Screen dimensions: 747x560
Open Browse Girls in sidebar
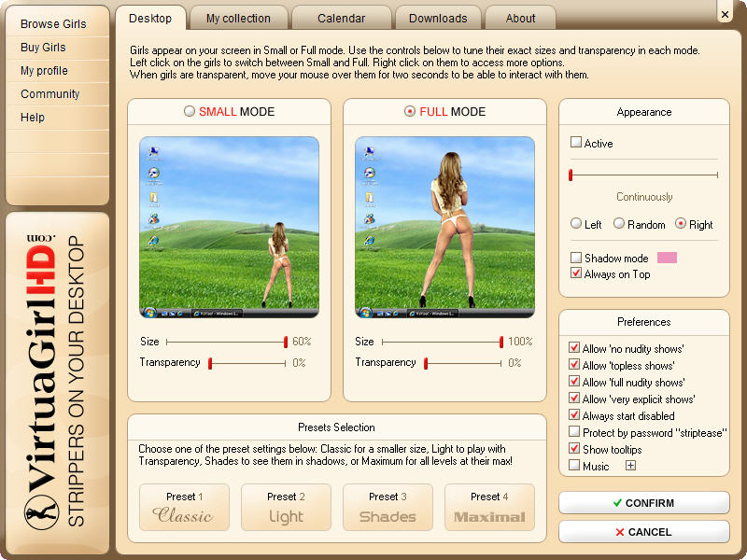pyautogui.click(x=53, y=23)
